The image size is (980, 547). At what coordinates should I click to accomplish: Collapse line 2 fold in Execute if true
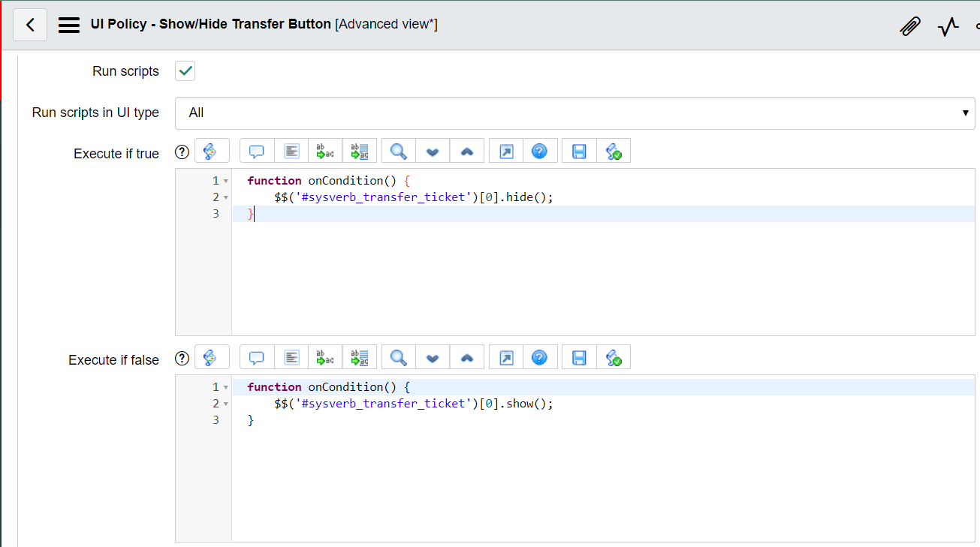coord(226,197)
